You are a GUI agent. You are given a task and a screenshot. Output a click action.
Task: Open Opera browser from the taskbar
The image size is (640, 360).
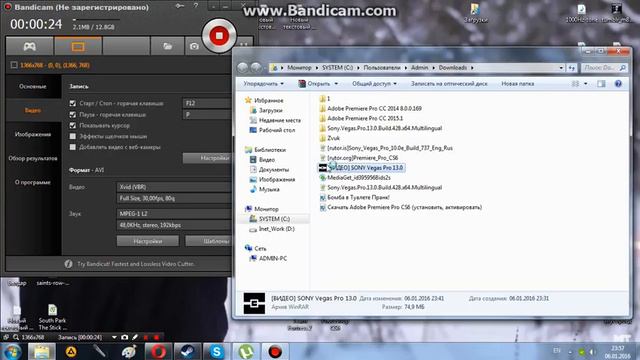coord(158,351)
